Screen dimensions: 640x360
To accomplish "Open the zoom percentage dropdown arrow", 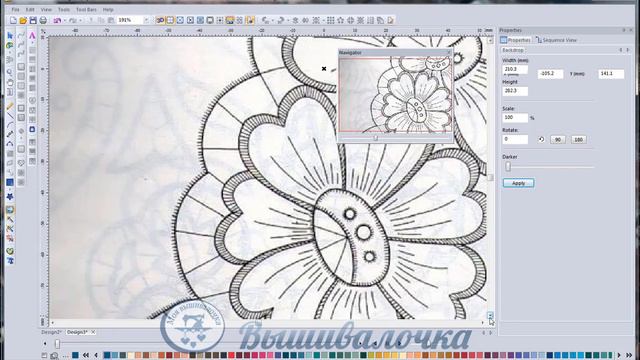I will pos(147,20).
